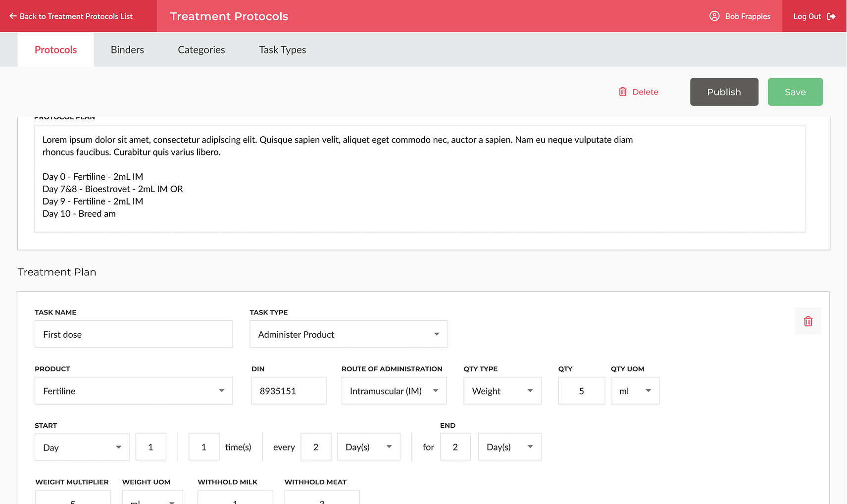
Task: Open the Route of Administration dropdown
Action: pyautogui.click(x=435, y=391)
